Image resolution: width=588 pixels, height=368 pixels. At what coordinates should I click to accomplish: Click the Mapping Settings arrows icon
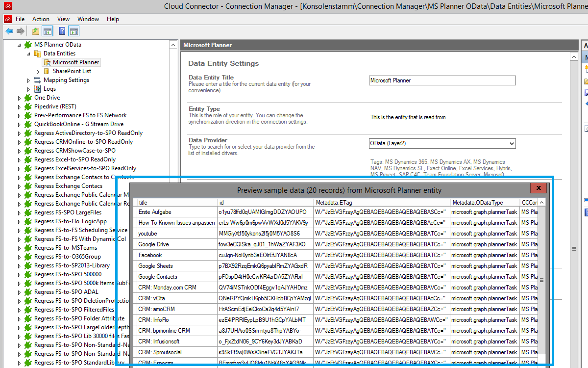coord(38,80)
